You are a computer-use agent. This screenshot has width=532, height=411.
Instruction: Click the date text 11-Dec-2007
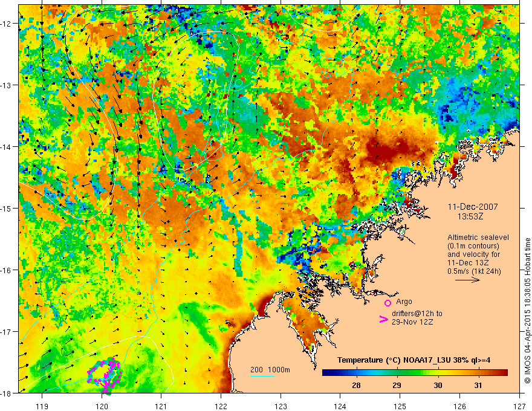point(473,207)
